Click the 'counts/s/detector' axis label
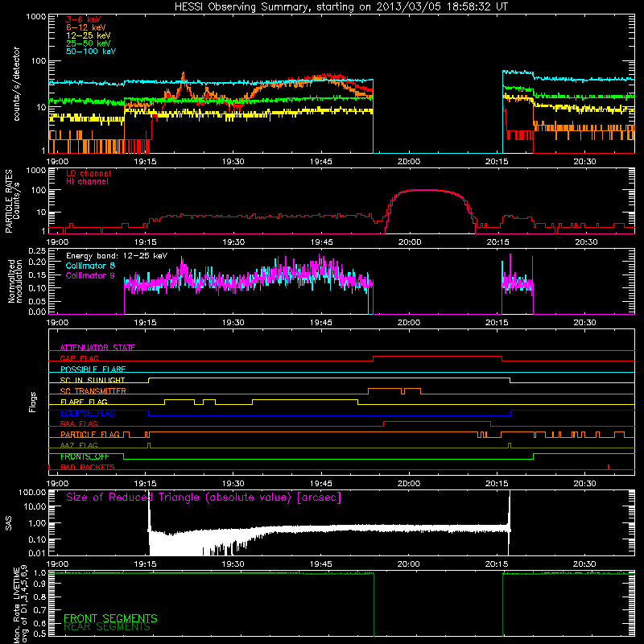 pyautogui.click(x=16, y=84)
